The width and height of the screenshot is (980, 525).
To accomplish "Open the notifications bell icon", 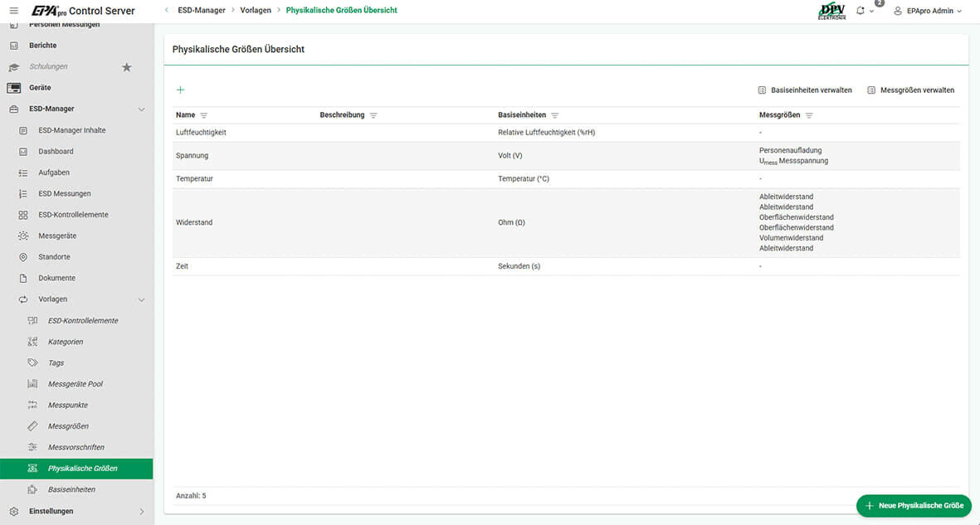I will click(861, 11).
